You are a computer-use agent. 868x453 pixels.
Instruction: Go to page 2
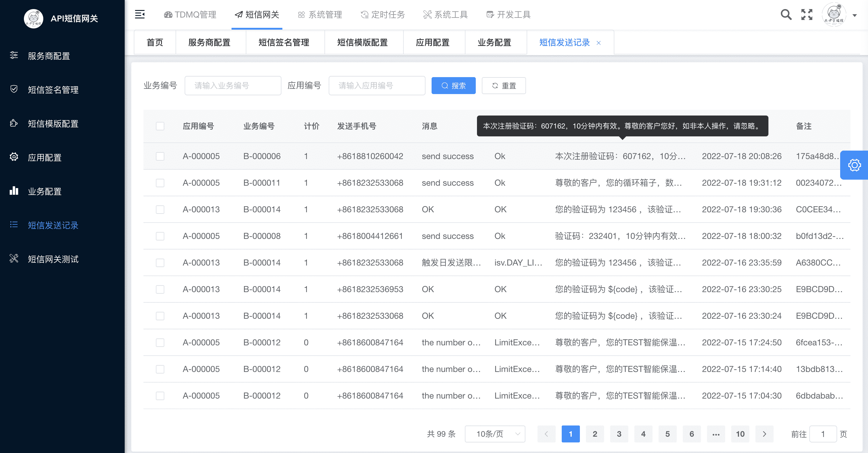click(x=595, y=434)
